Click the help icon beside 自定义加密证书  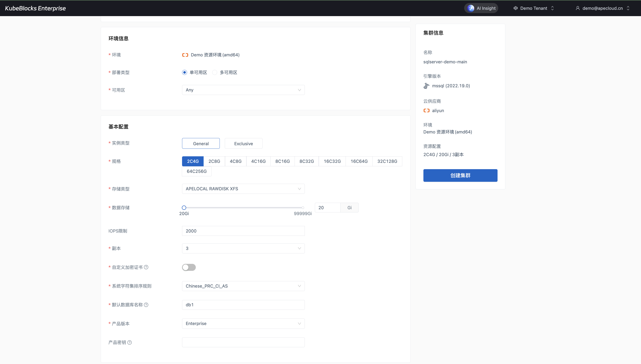(x=146, y=267)
